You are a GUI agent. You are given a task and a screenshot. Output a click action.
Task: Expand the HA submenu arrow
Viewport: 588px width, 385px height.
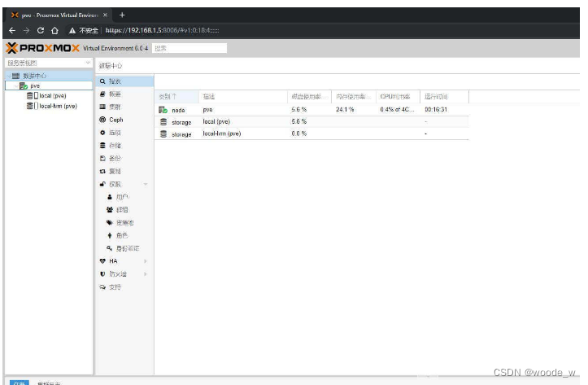[x=146, y=261]
